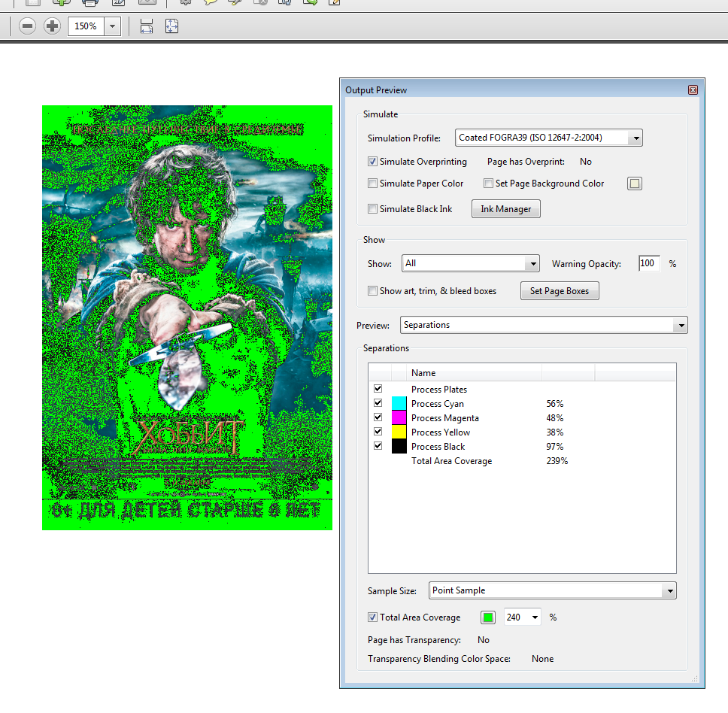Select the Process Yellow row label

[x=441, y=432]
